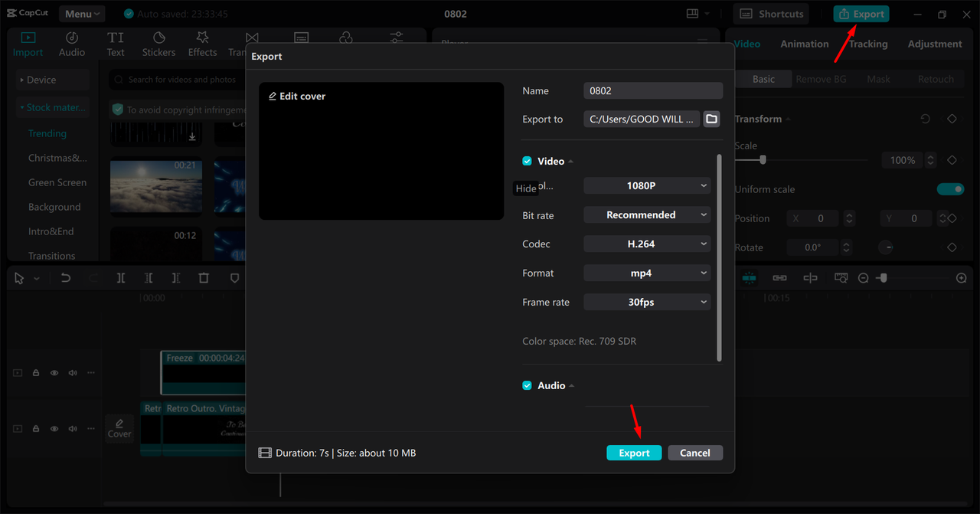Collapse the Audio export section arrow
The height and width of the screenshot is (514, 980).
(572, 386)
